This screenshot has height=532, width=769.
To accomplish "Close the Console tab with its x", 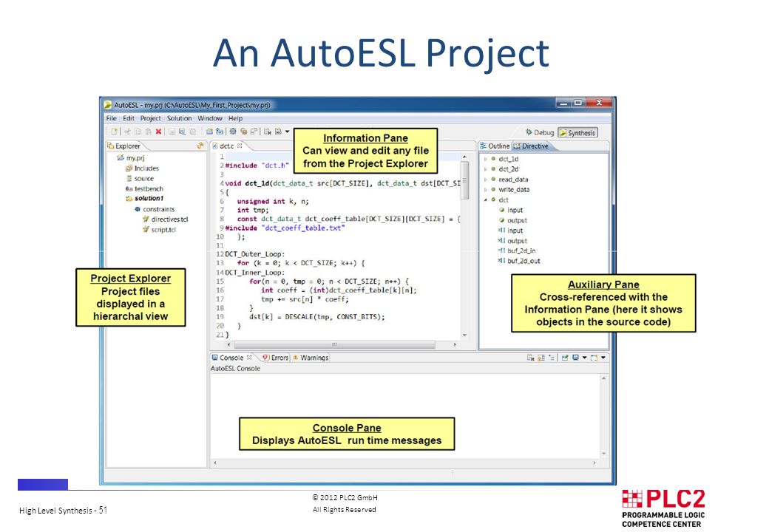I will coord(249,357).
